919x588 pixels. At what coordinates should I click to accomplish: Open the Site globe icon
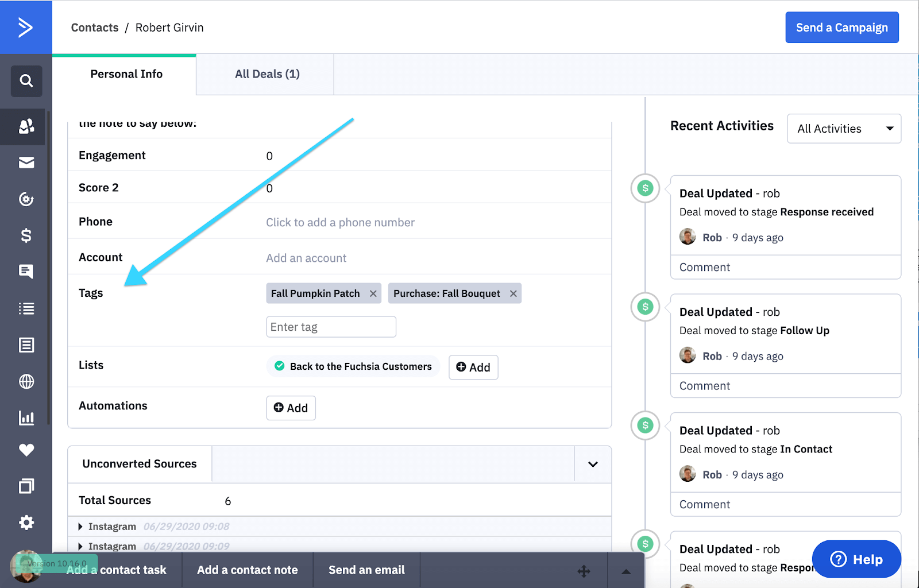(26, 381)
